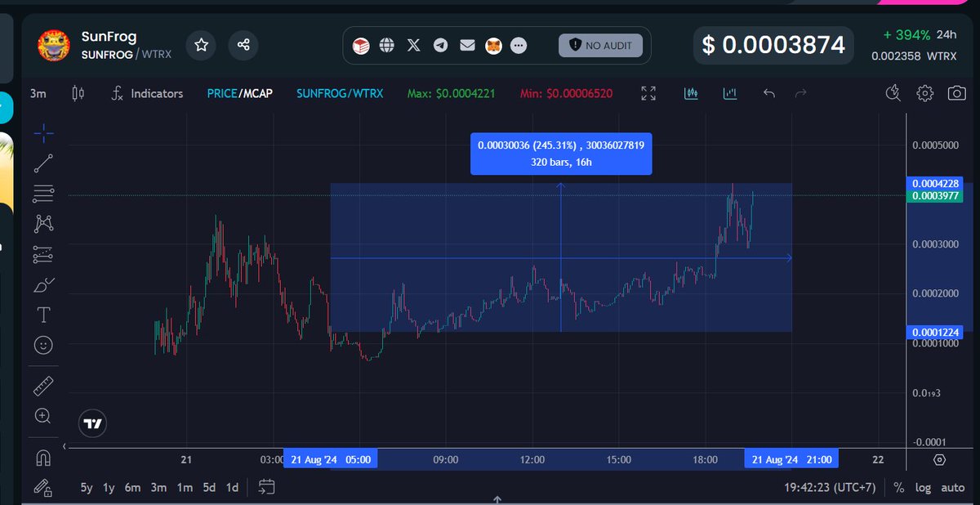The height and width of the screenshot is (505, 980).
Task: Set chart range to 1m
Action: [185, 488]
